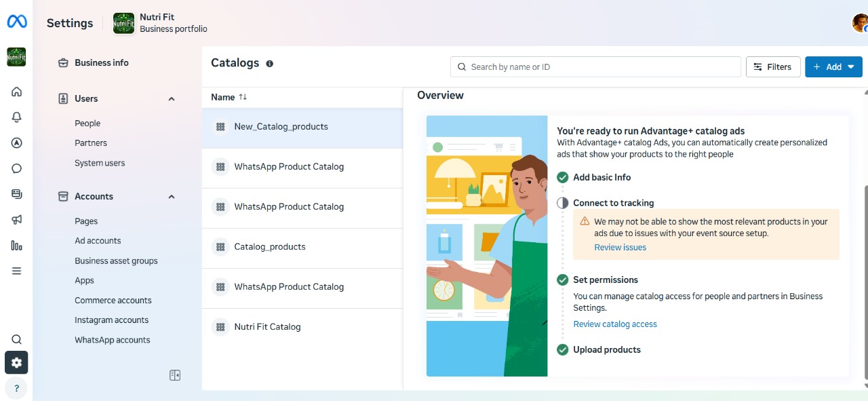Click the grid icon of Catalog_products
This screenshot has width=868, height=401.
point(220,247)
